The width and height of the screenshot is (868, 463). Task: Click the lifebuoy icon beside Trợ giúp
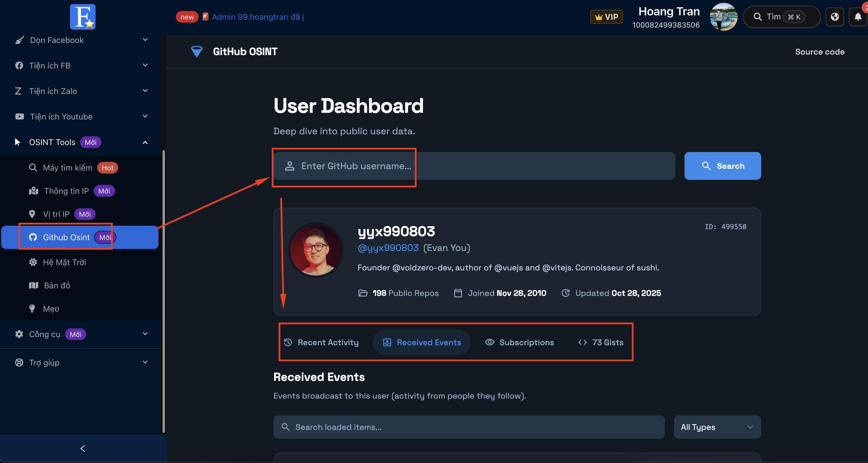(19, 363)
